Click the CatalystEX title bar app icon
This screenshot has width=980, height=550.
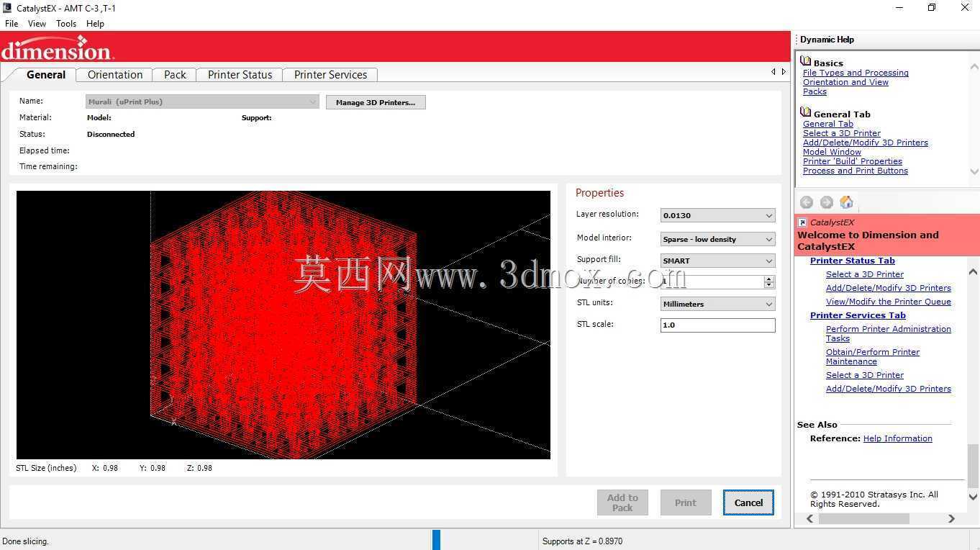(7, 8)
